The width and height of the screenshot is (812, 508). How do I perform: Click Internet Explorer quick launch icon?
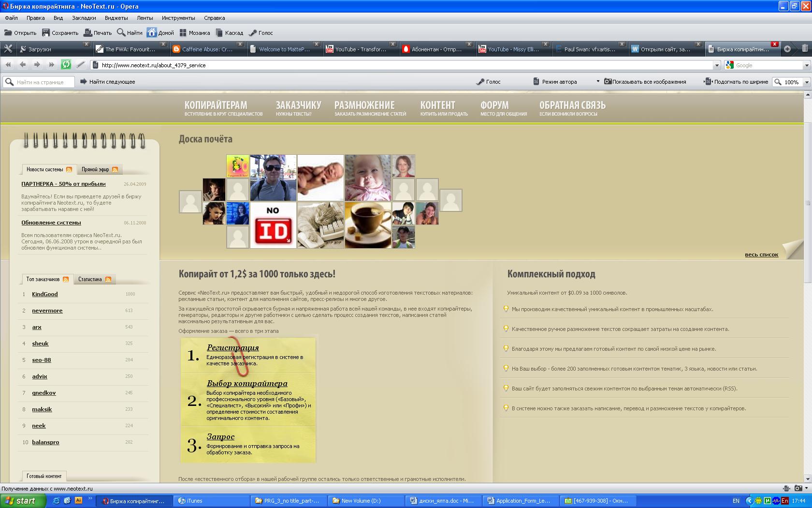[56, 501]
